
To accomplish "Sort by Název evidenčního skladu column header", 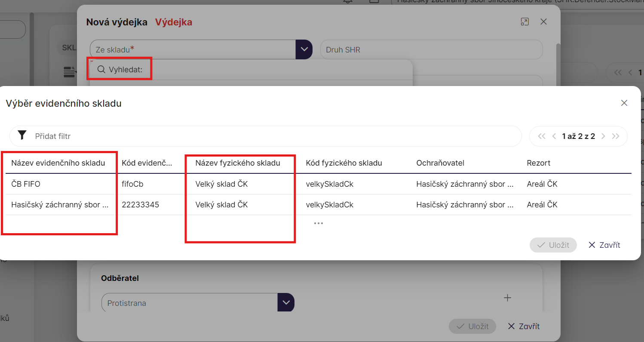I will (x=58, y=163).
